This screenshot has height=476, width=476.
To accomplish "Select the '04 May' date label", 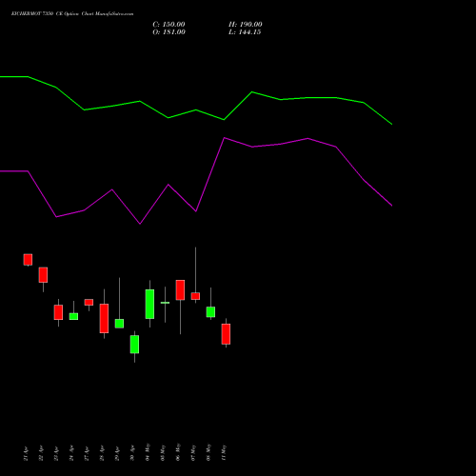I will pos(148,453).
